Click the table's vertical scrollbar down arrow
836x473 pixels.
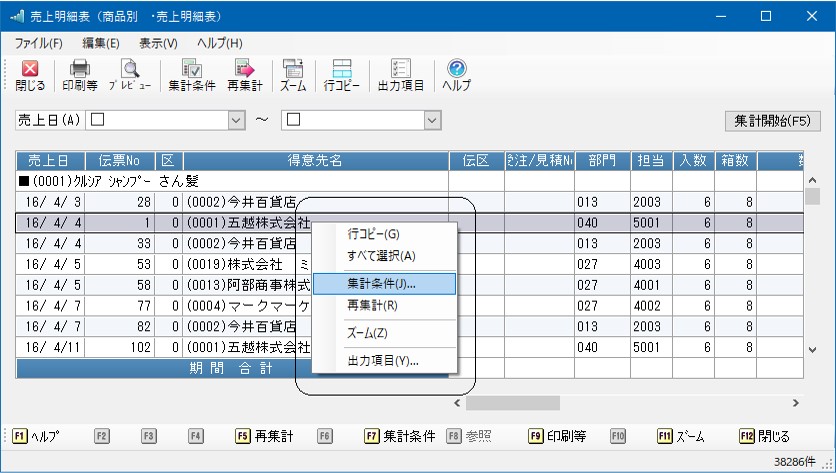(x=813, y=350)
